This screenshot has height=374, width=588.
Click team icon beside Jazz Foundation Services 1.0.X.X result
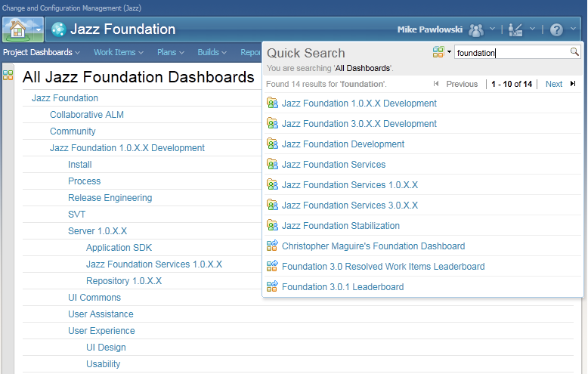pos(272,184)
